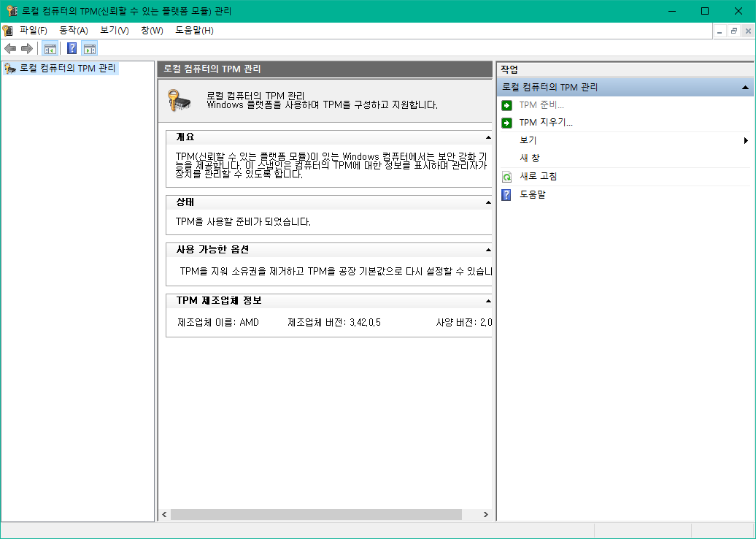Click the large key and chip header icon
The height and width of the screenshot is (539, 756).
tap(179, 100)
